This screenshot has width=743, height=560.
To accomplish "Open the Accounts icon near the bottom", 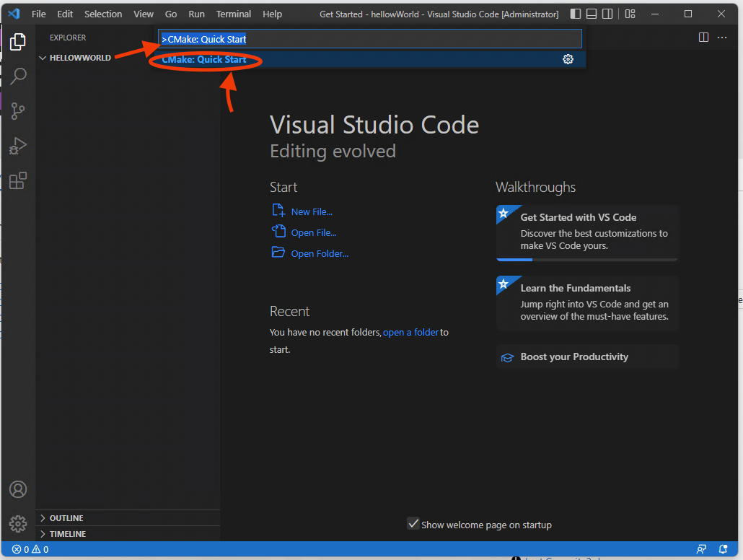I will pyautogui.click(x=18, y=489).
